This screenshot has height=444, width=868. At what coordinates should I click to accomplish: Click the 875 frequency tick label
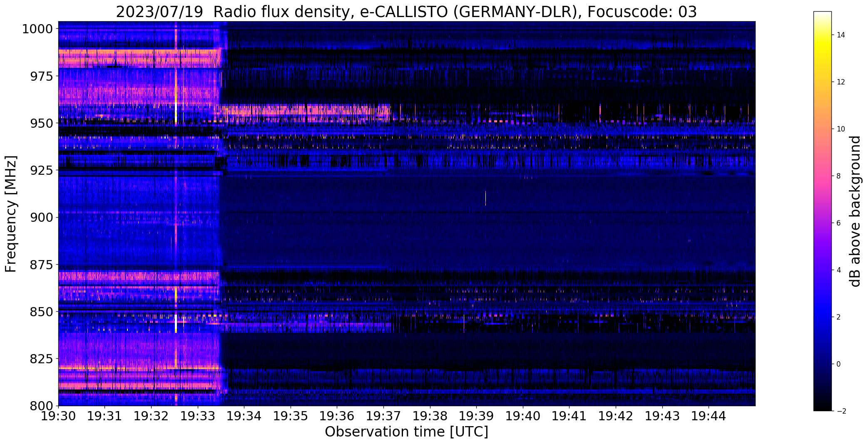coord(42,264)
